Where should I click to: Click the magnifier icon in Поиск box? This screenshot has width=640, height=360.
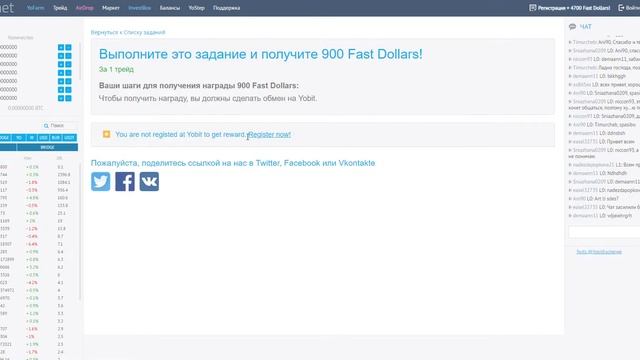pos(46,126)
